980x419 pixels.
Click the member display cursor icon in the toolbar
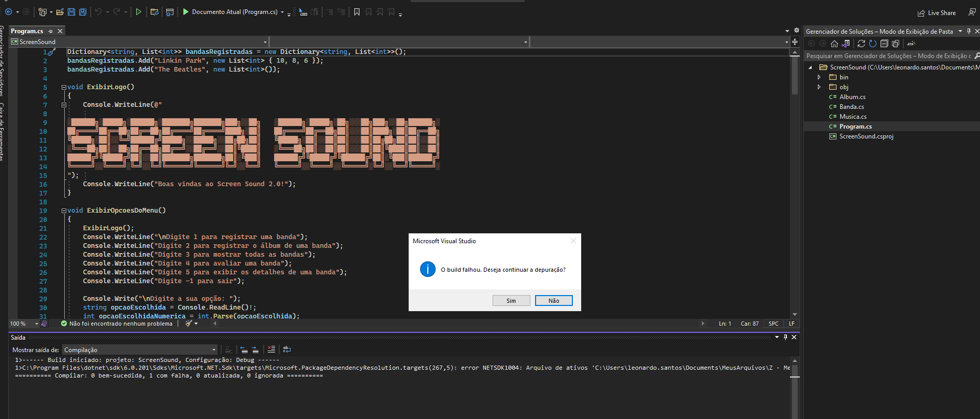(x=304, y=12)
